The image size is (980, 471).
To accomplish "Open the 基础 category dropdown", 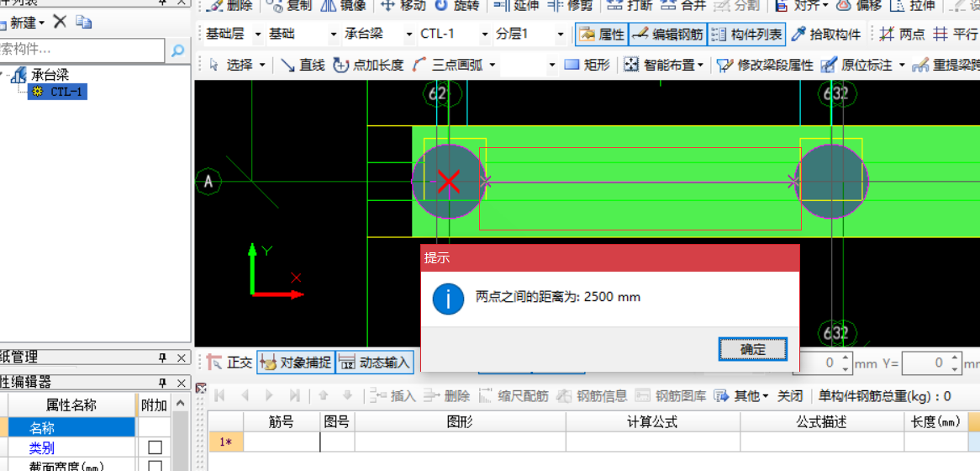I will click(334, 34).
